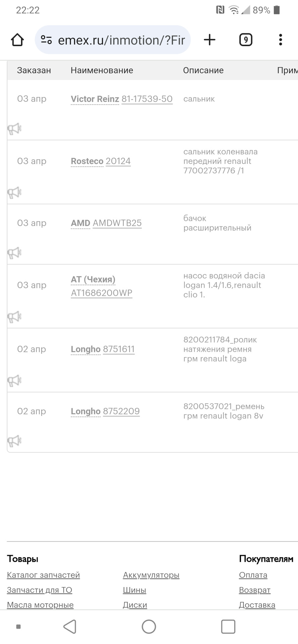Open Каталог запчастей footer link
The height and width of the screenshot is (644, 298).
tap(43, 575)
